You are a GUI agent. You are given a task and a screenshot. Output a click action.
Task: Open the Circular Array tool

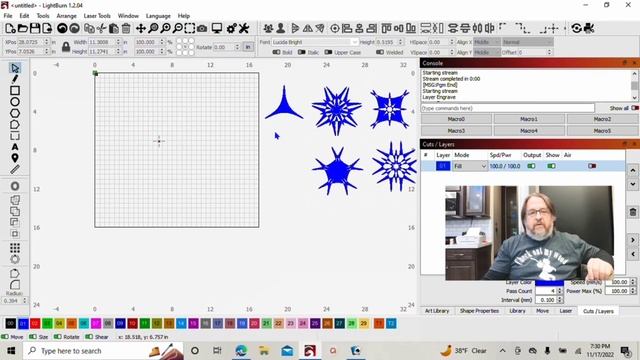click(x=15, y=259)
